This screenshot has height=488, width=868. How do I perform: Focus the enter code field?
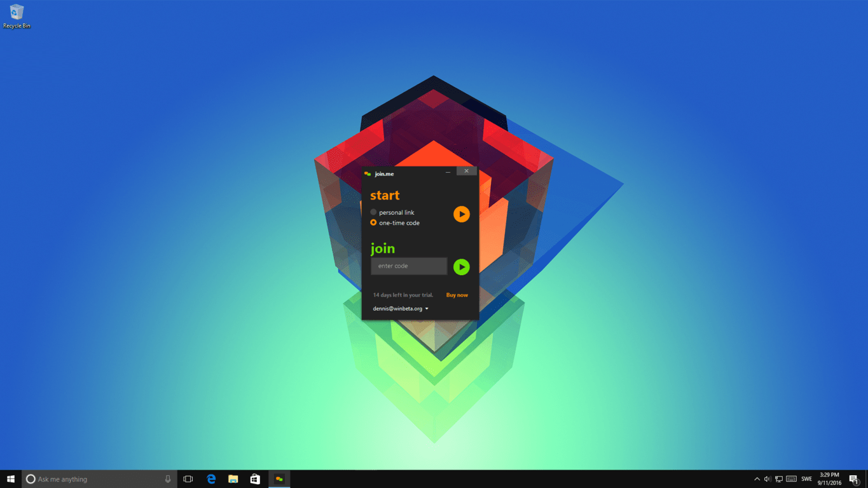[409, 266]
